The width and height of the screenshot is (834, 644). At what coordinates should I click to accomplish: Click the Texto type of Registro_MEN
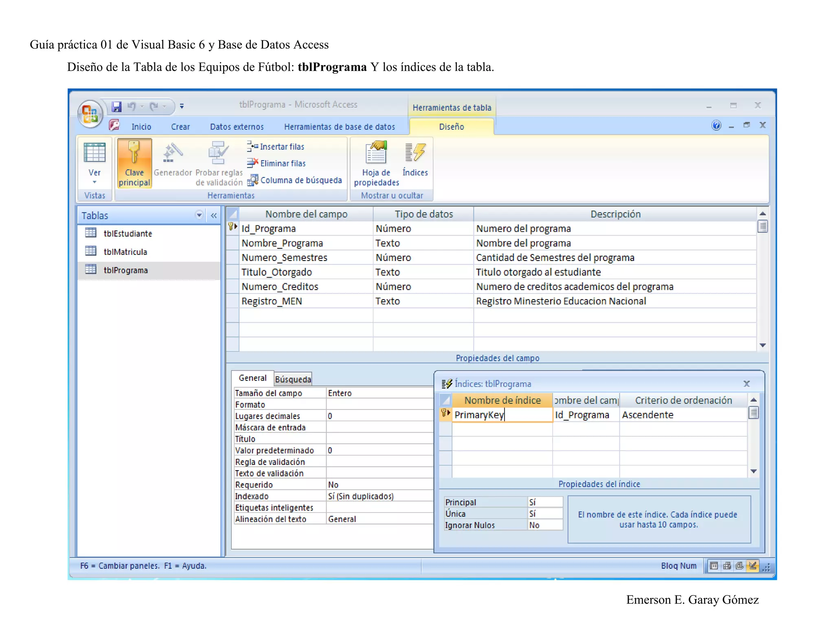423,301
